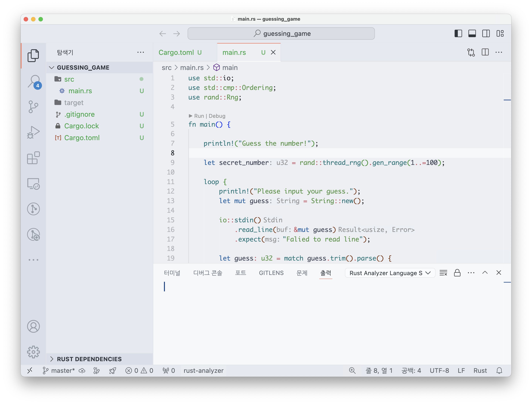Open the GitLens Inspect view icon
This screenshot has width=532, height=404.
point(33,234)
